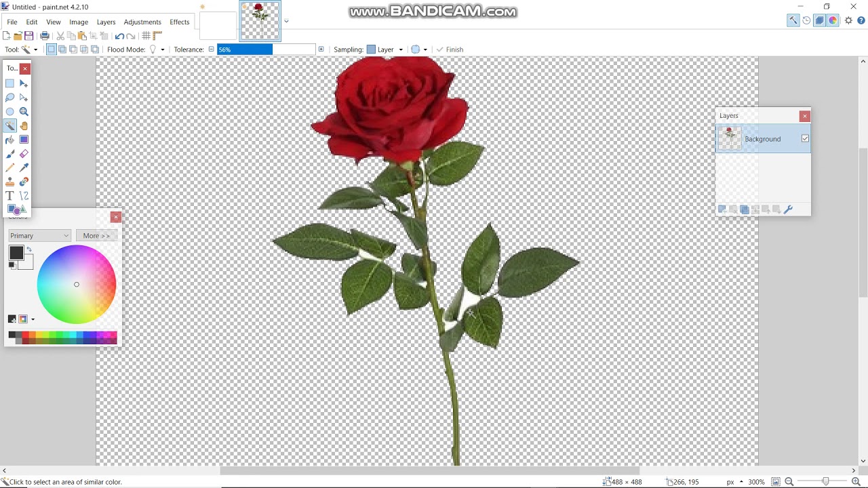The image size is (868, 488).
Task: Open the Settings gear icon
Action: [848, 20]
